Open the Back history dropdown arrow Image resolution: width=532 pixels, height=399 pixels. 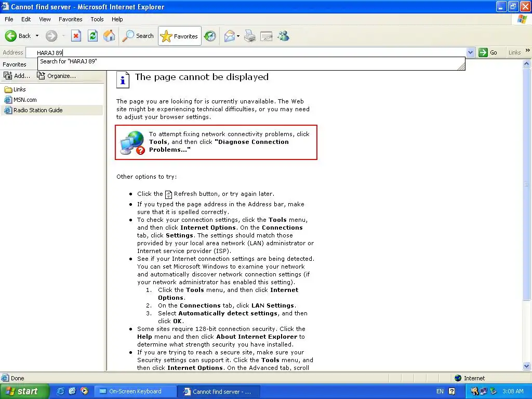37,36
